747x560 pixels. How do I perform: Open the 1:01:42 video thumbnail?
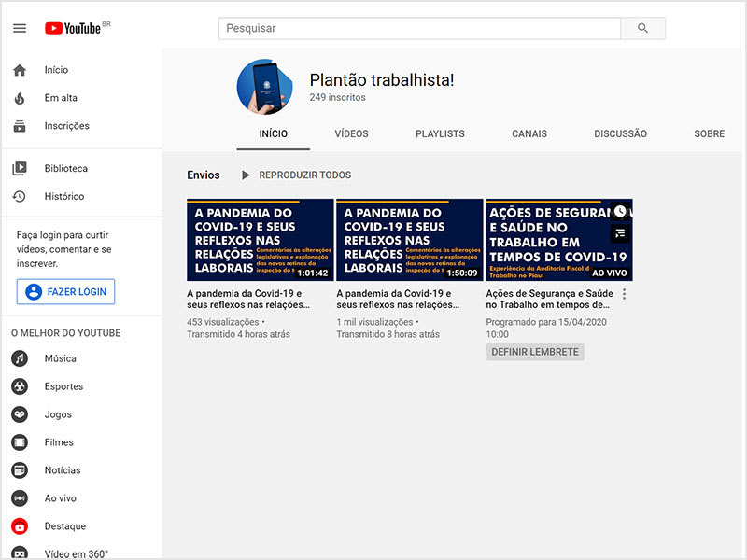[261, 240]
